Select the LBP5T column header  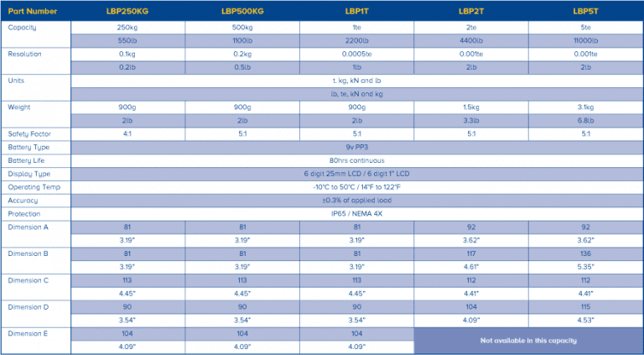584,11
